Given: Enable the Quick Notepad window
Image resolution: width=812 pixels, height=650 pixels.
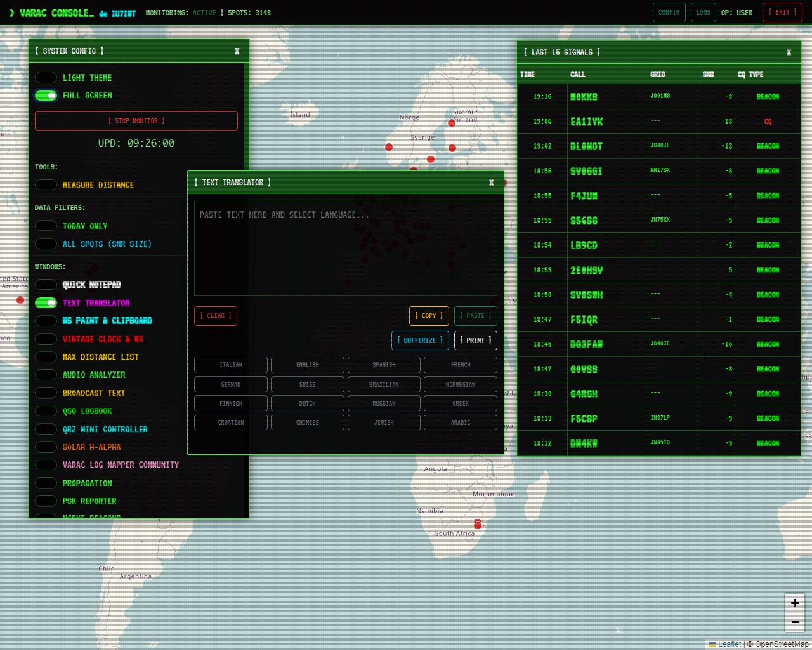Looking at the screenshot, I should [x=46, y=284].
